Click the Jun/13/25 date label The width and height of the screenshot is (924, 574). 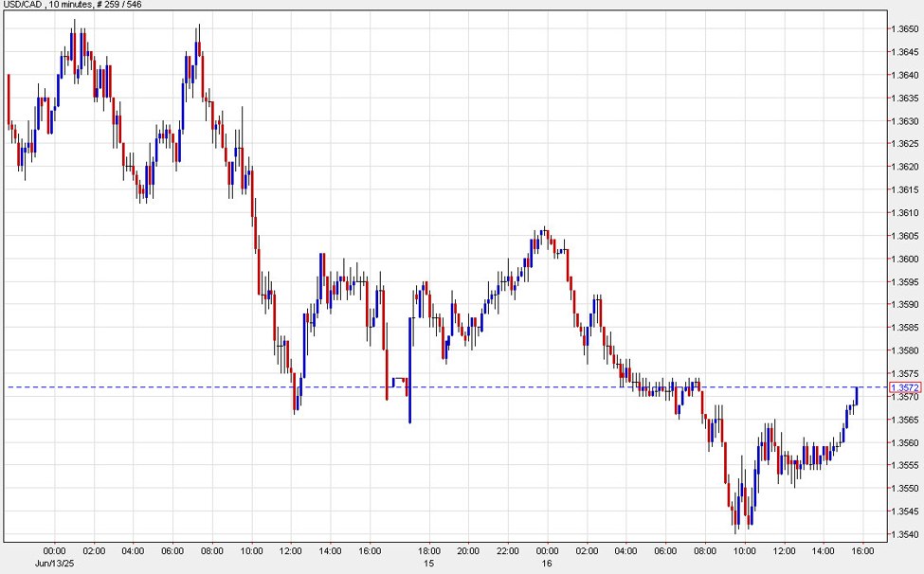[x=52, y=563]
